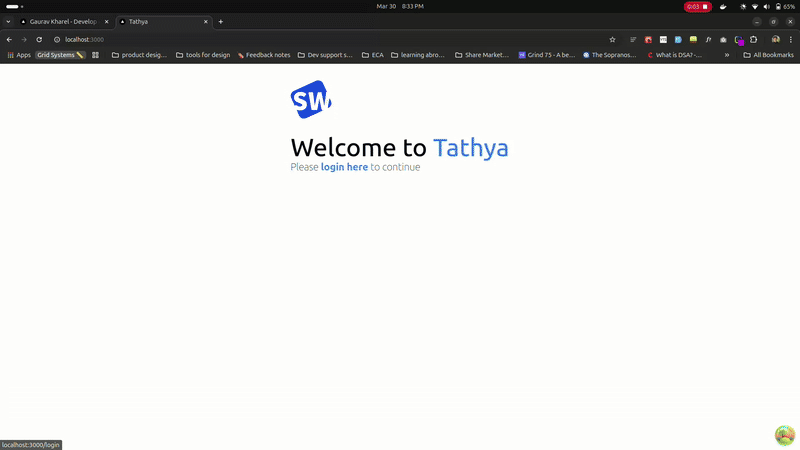Click the floating round widget bottom-right

point(785,435)
